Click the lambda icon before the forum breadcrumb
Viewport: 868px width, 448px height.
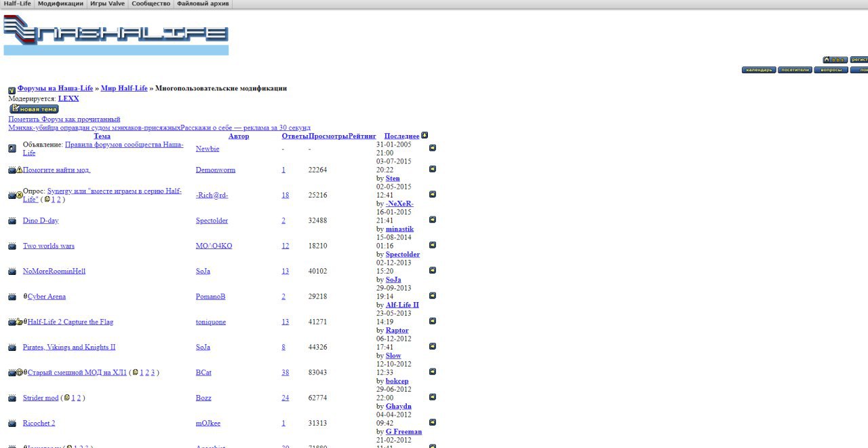pyautogui.click(x=12, y=90)
